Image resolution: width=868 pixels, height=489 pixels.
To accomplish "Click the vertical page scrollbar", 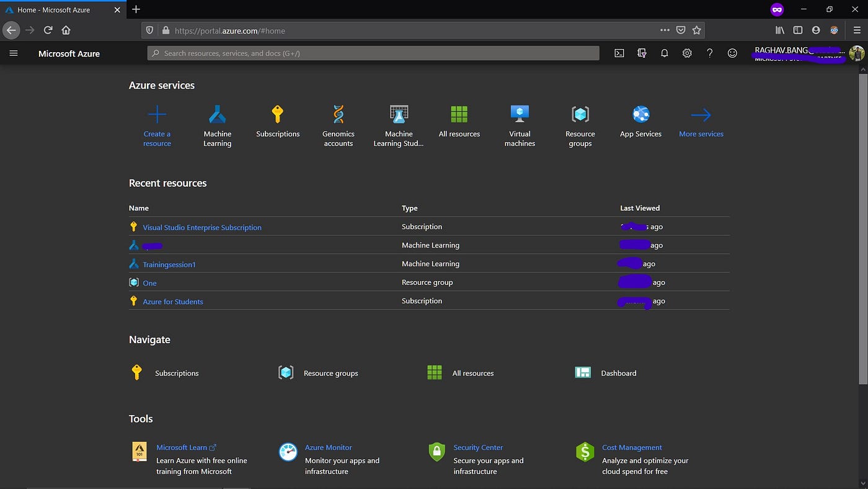I will (x=863, y=230).
